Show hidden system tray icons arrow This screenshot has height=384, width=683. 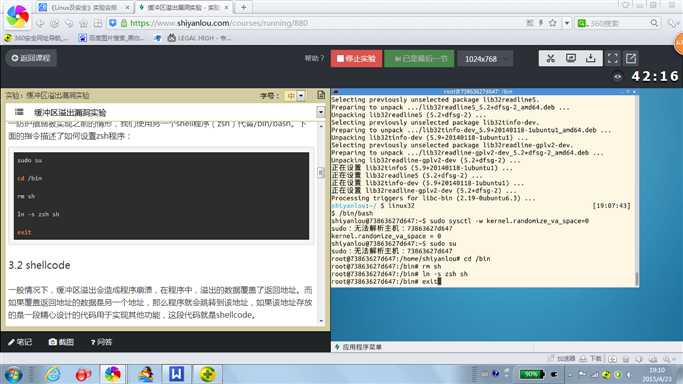(570, 374)
